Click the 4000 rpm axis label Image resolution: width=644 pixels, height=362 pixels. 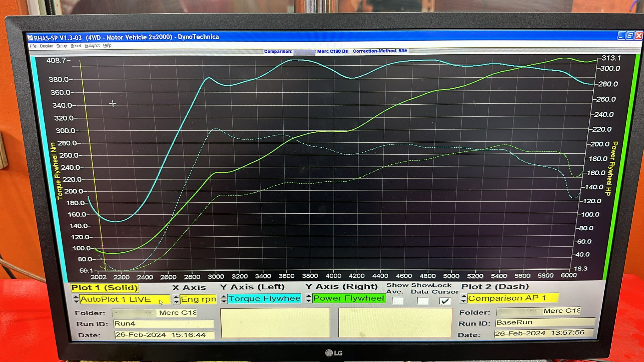(333, 276)
